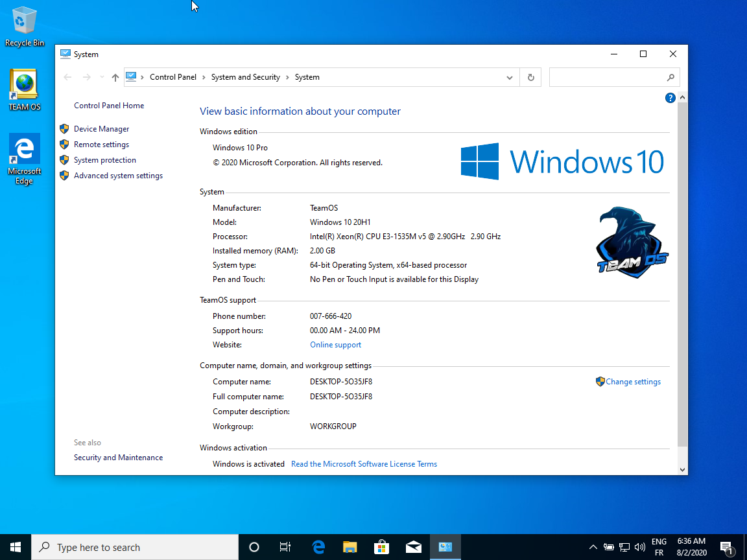The width and height of the screenshot is (747, 560).
Task: Open the volume control tray icon
Action: click(x=640, y=547)
